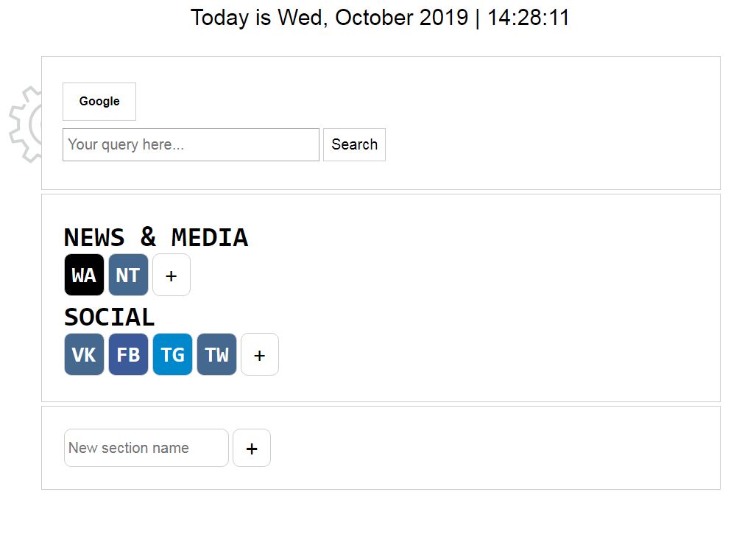Click the 'October 2019' date text
This screenshot has height=548, width=756.
tap(402, 18)
